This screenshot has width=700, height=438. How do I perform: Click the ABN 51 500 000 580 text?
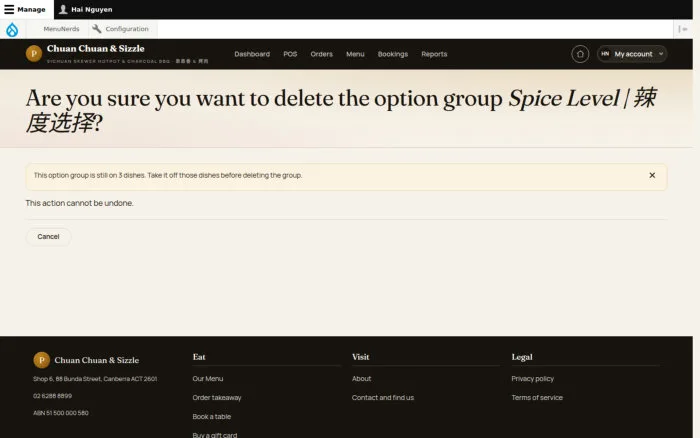(x=61, y=413)
